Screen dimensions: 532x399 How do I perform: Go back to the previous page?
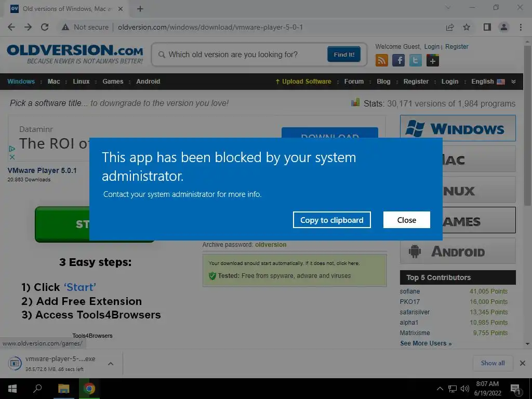pyautogui.click(x=11, y=27)
